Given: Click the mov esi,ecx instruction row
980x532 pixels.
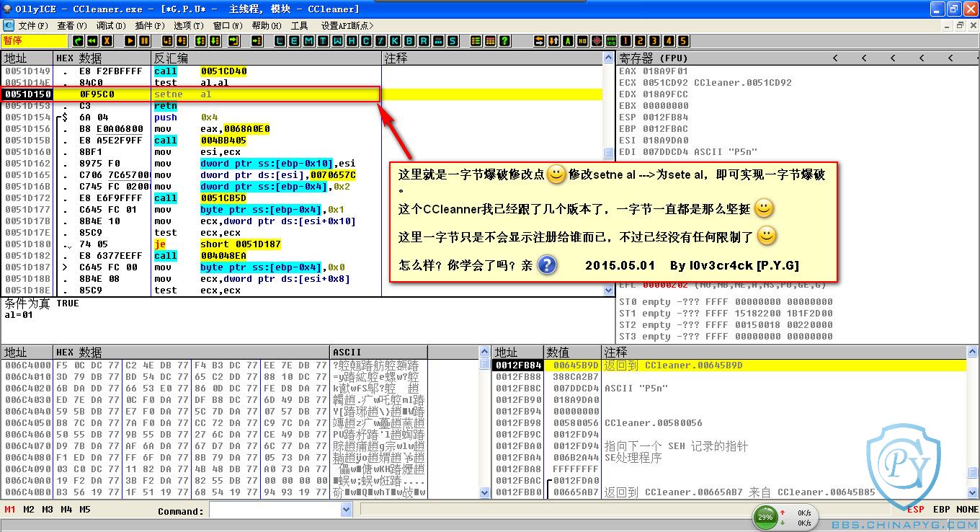Looking at the screenshot, I should [302, 151].
